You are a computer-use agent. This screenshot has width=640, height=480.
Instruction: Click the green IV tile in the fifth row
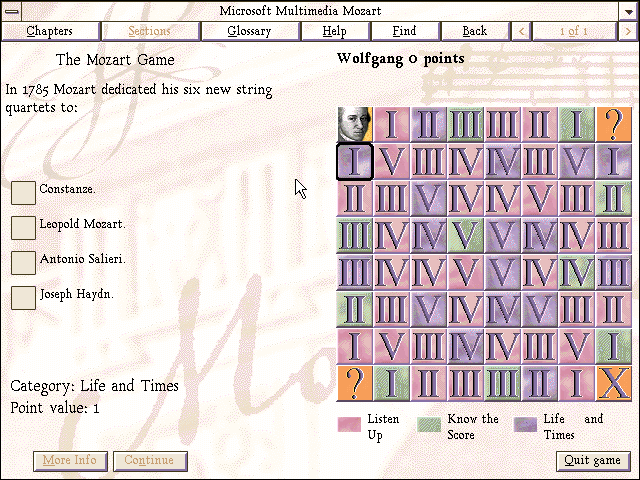[x=576, y=272]
